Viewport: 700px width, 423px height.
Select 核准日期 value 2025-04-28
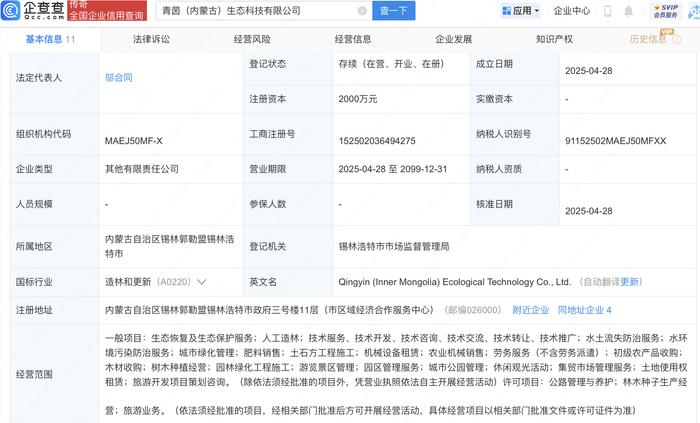tap(588, 211)
